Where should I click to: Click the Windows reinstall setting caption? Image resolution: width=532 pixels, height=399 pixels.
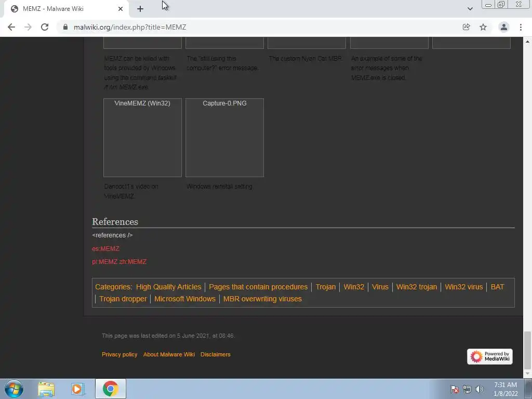(220, 187)
